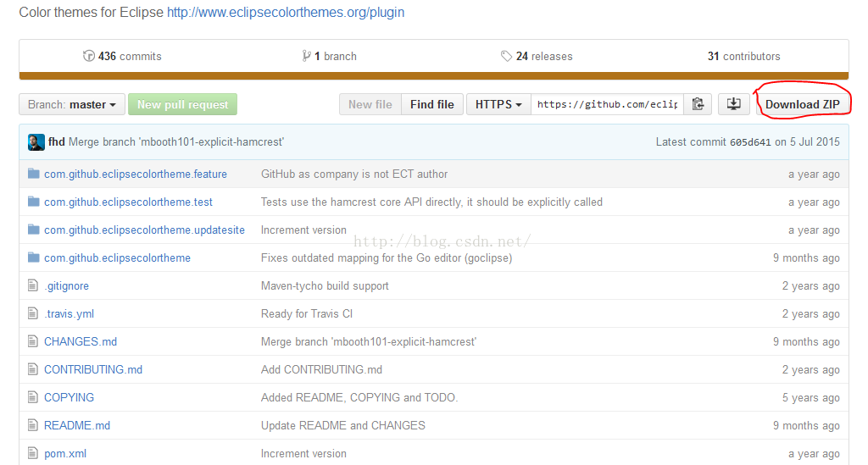Click the file icon beside .gitignore
The image size is (868, 465).
tap(33, 285)
